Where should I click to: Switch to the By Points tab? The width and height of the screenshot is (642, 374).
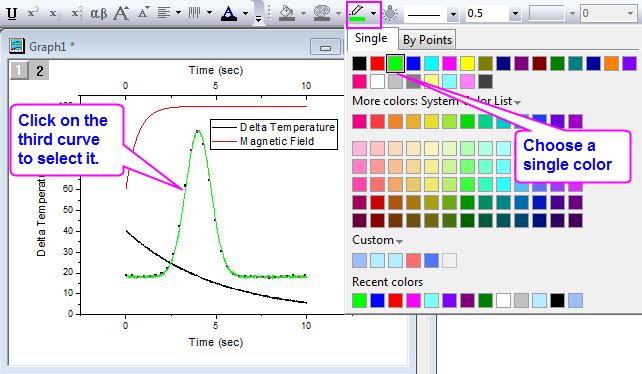point(427,40)
